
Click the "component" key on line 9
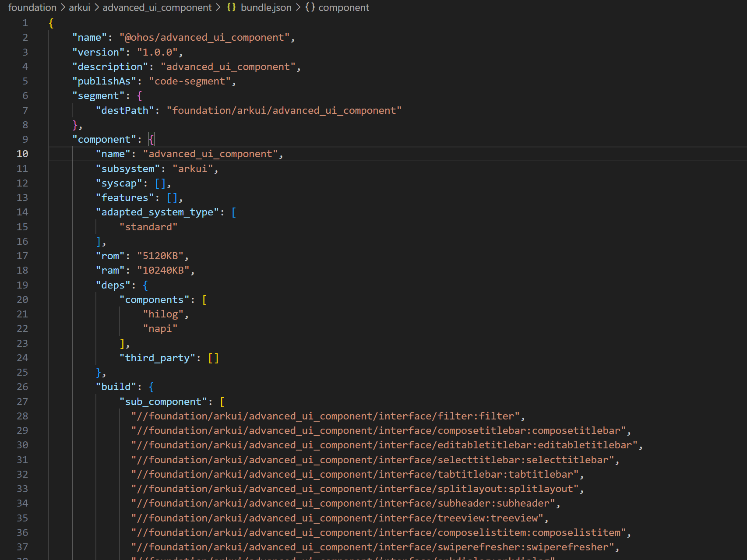pos(104,140)
